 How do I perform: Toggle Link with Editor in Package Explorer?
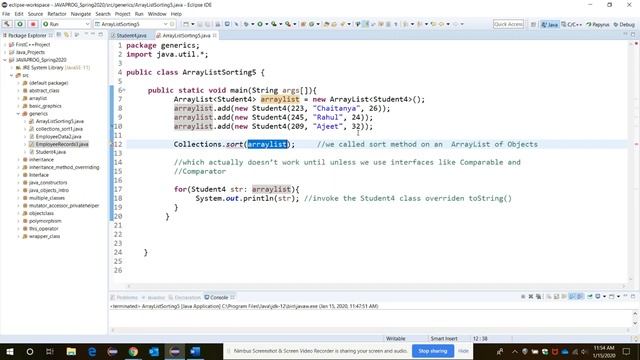click(67, 35)
